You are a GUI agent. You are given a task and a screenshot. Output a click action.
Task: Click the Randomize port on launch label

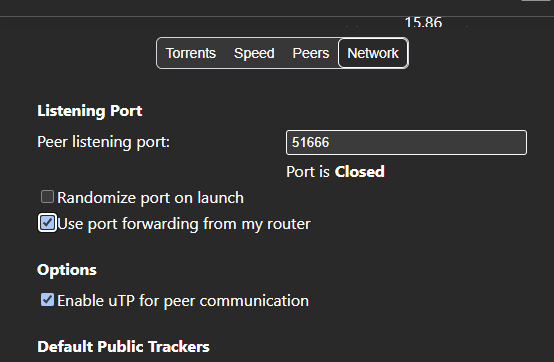pyautogui.click(x=151, y=198)
